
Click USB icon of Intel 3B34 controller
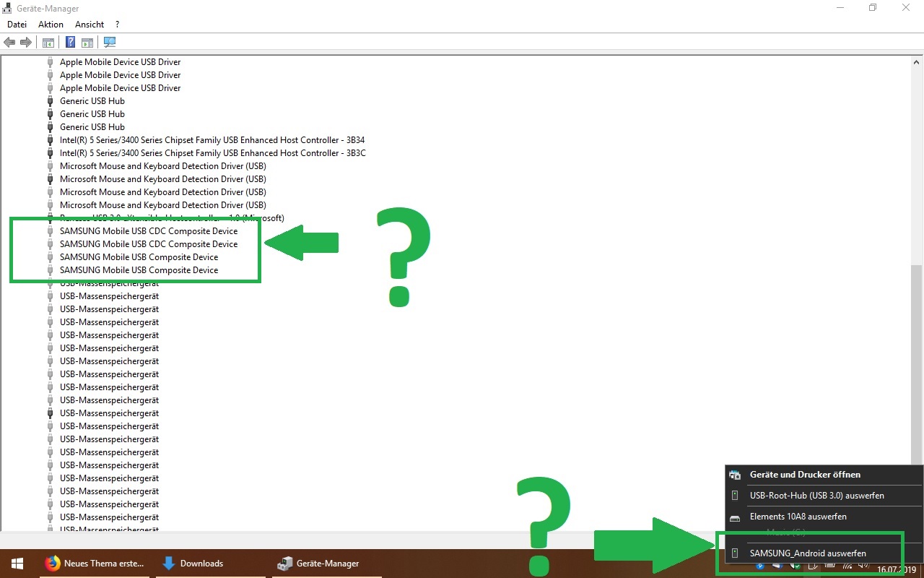(x=50, y=140)
